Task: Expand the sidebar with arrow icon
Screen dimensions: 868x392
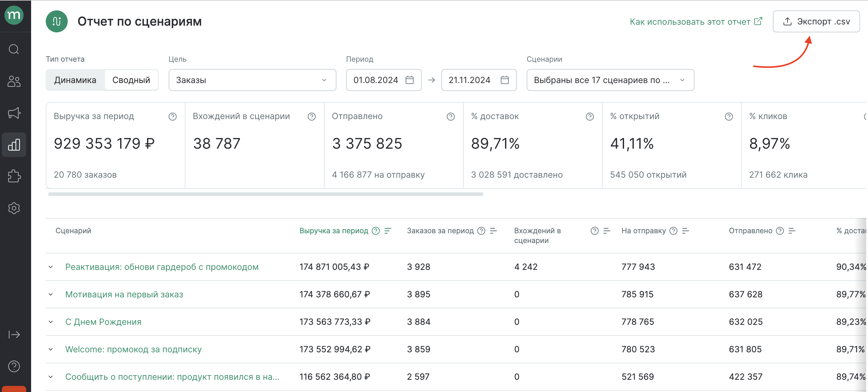Action: click(14, 335)
